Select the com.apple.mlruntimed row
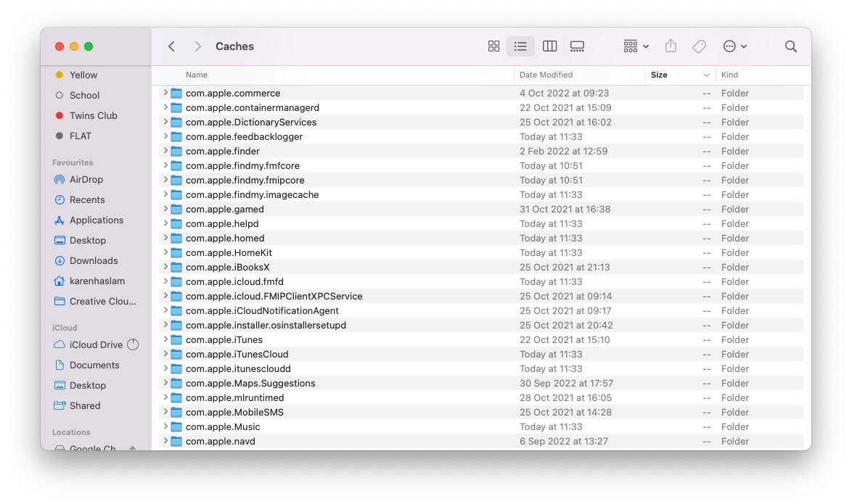 tap(481, 398)
